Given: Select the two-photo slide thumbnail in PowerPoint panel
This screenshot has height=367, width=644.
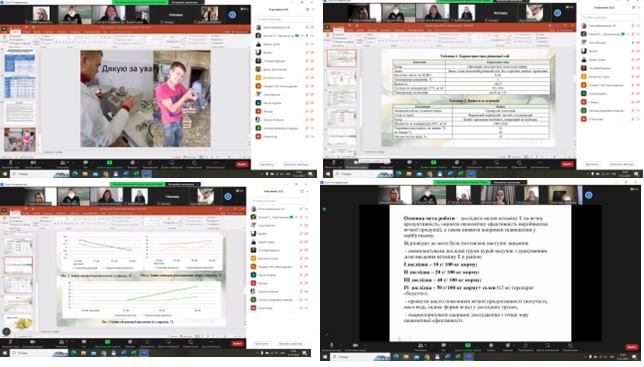Looking at the screenshot, I should 20,139.
